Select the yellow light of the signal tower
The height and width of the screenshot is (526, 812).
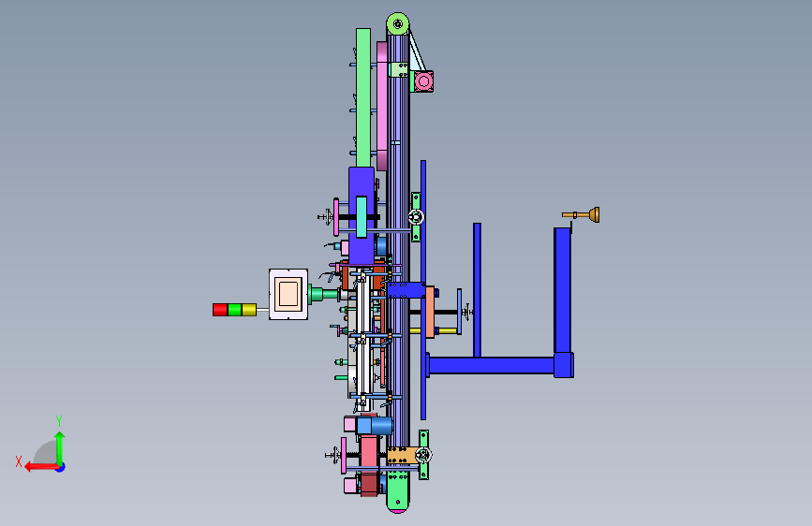(249, 310)
